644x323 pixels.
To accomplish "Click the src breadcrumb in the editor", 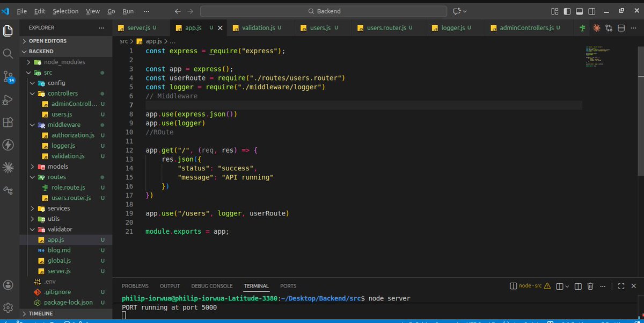I will tap(124, 41).
